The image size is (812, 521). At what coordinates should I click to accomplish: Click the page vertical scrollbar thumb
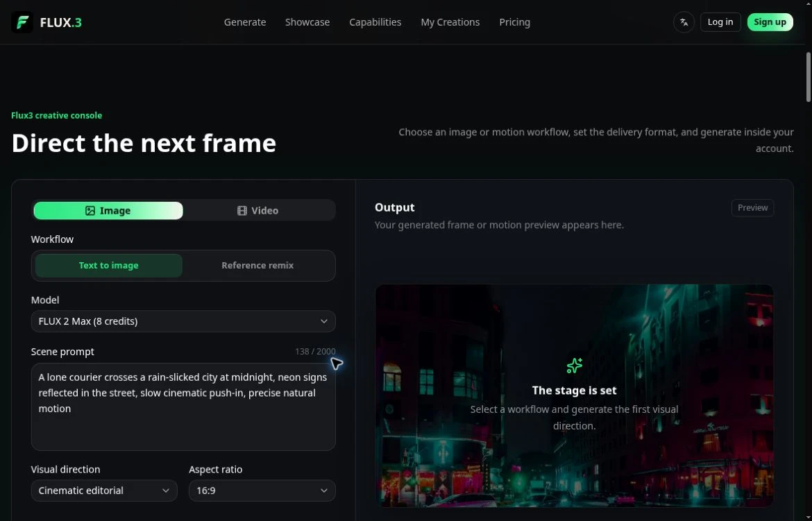click(808, 76)
